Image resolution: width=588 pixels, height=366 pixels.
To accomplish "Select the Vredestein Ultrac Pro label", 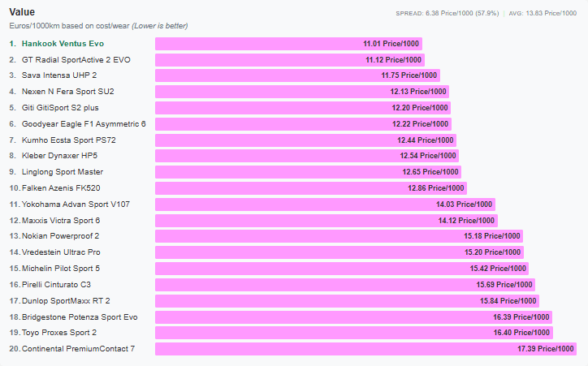I will coord(61,252).
